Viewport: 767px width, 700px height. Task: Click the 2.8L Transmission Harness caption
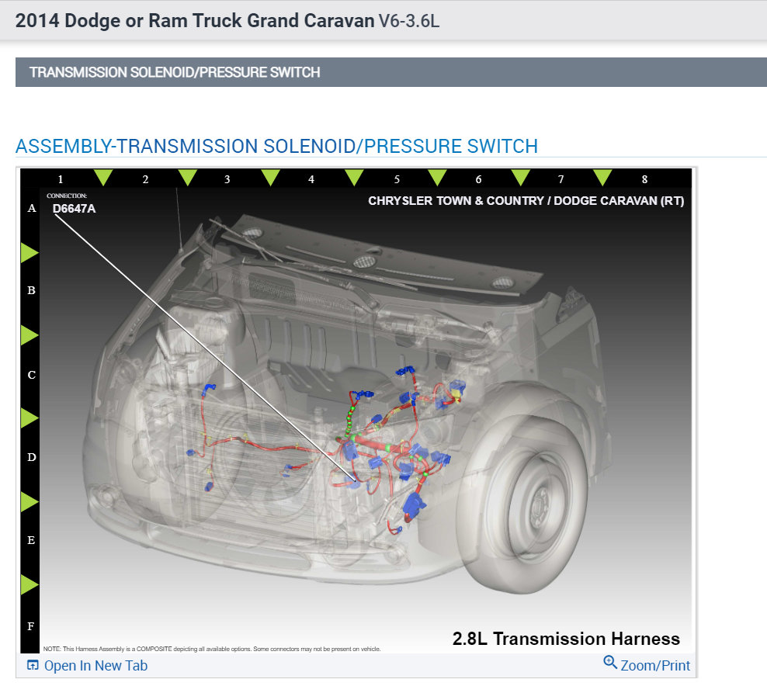[x=567, y=639]
